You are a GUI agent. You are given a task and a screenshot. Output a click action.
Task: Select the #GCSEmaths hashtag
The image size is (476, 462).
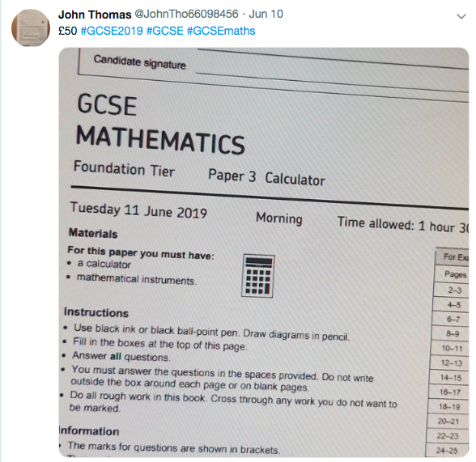tap(221, 31)
